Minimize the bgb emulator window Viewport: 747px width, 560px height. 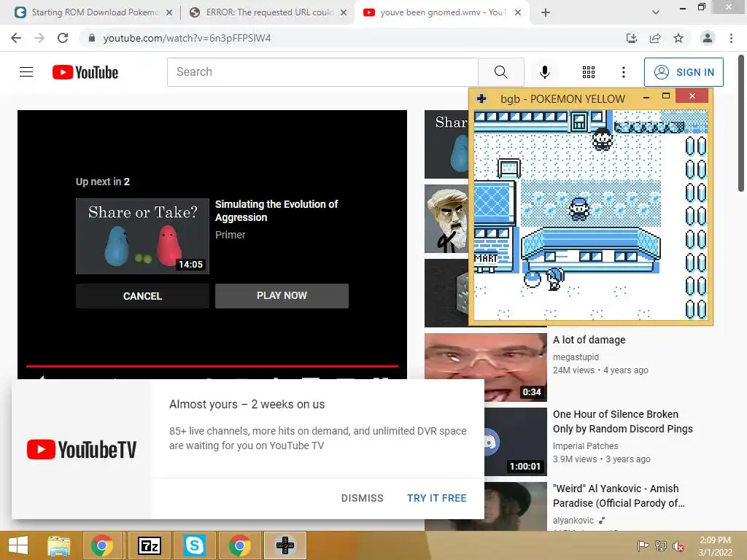(646, 97)
